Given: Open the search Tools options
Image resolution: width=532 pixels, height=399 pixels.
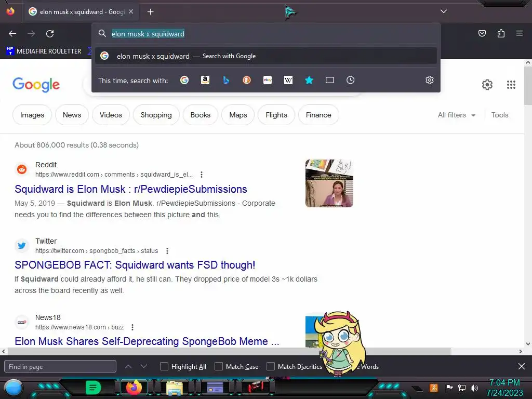Looking at the screenshot, I should point(500,115).
